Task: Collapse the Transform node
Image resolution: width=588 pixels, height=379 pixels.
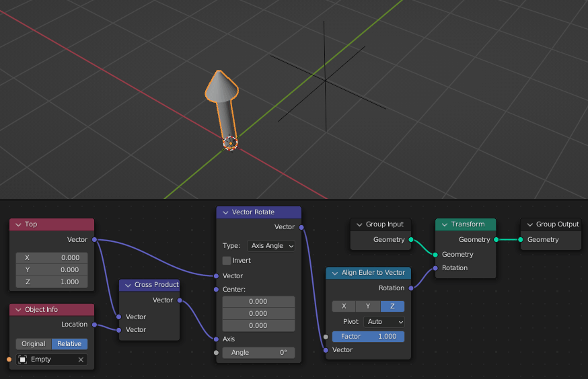Action: 445,224
